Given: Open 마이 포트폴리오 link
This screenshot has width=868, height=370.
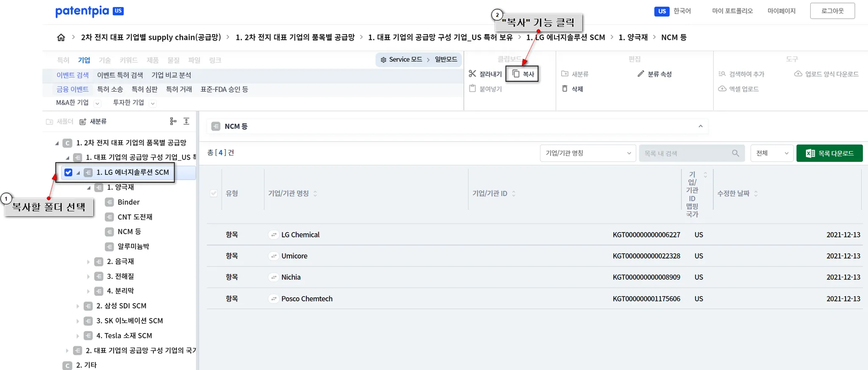Looking at the screenshot, I should tap(732, 11).
